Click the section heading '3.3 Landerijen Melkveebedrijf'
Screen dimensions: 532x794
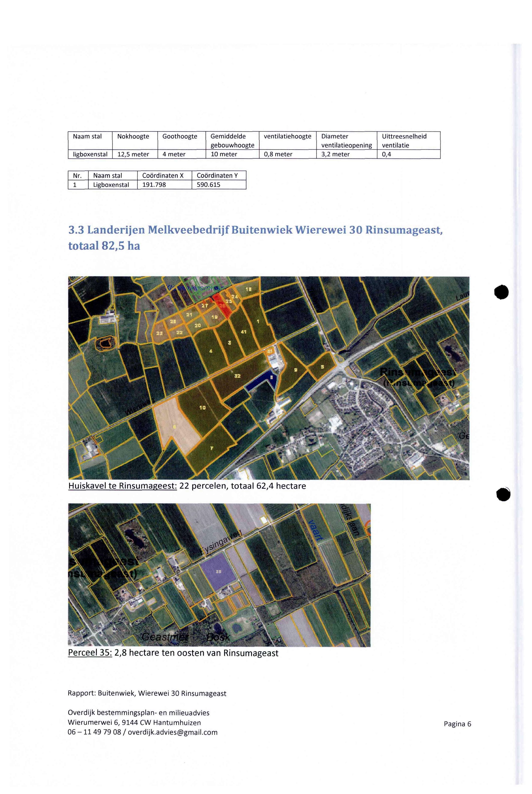click(256, 230)
